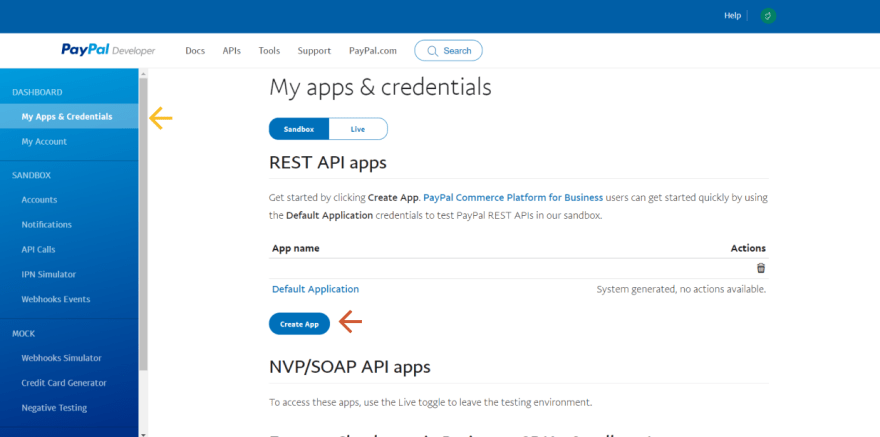Click the Search field in the header

[x=448, y=50]
